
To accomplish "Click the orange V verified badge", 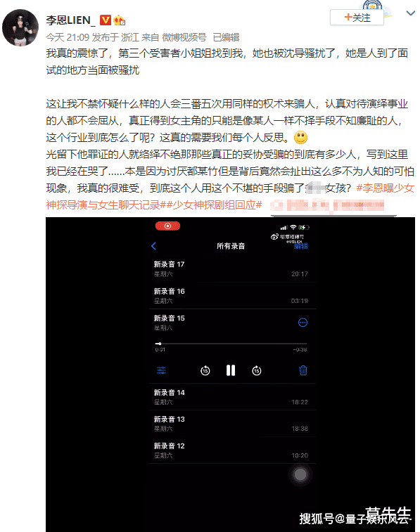I will [x=106, y=20].
